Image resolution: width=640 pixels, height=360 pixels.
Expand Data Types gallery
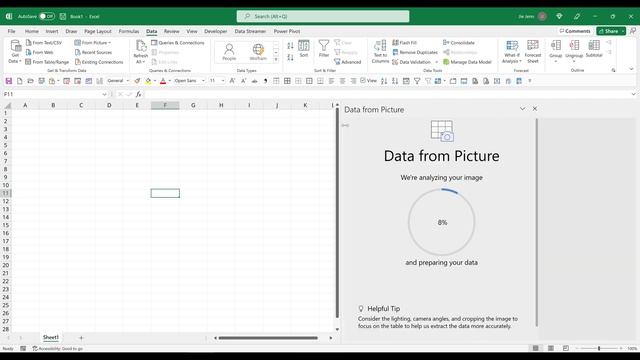[x=276, y=60]
